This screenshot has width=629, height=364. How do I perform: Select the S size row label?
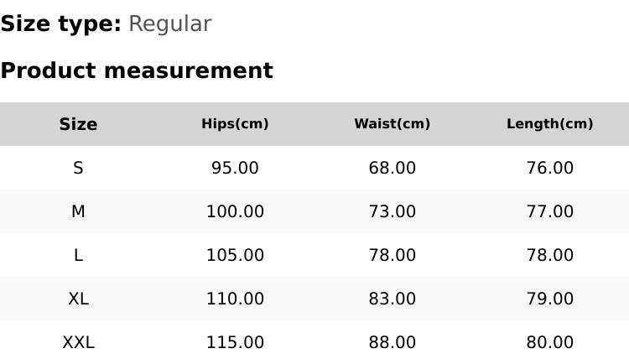pos(78,168)
